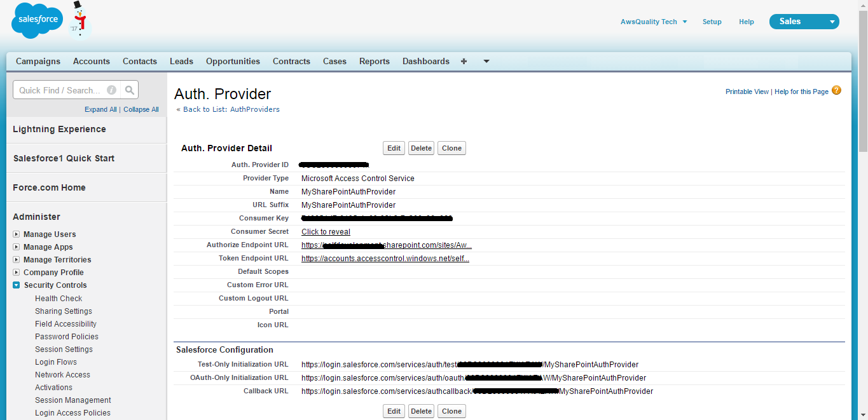Select the OAuth-Only Initialization URL value

click(474, 378)
